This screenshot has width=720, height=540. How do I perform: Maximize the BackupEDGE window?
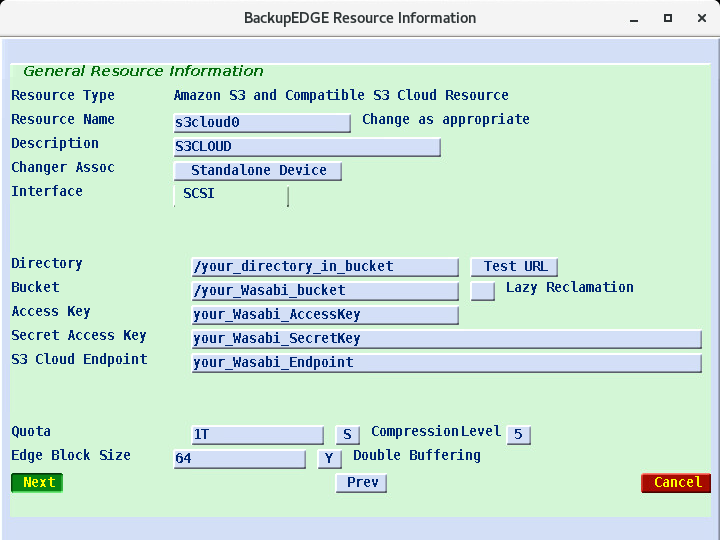pyautogui.click(x=668, y=18)
